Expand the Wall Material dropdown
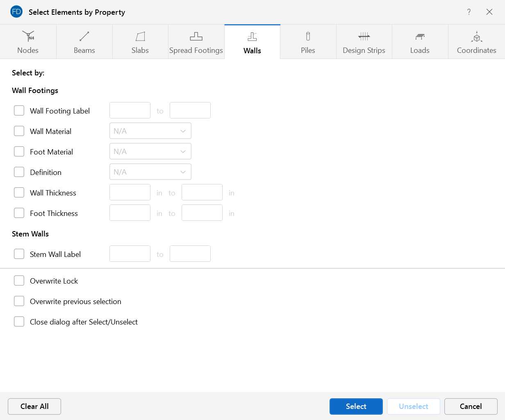Viewport: 505px width, 420px height. [150, 131]
